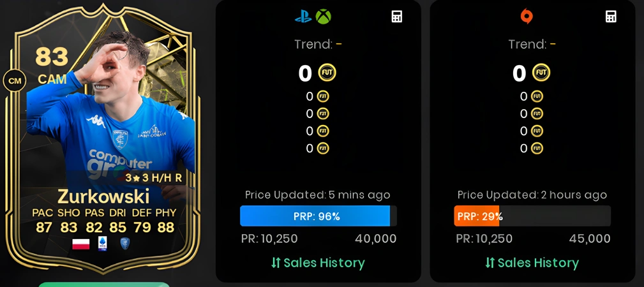The height and width of the screenshot is (287, 644).
Task: Click the PC price range max 45,000
Action: click(590, 239)
